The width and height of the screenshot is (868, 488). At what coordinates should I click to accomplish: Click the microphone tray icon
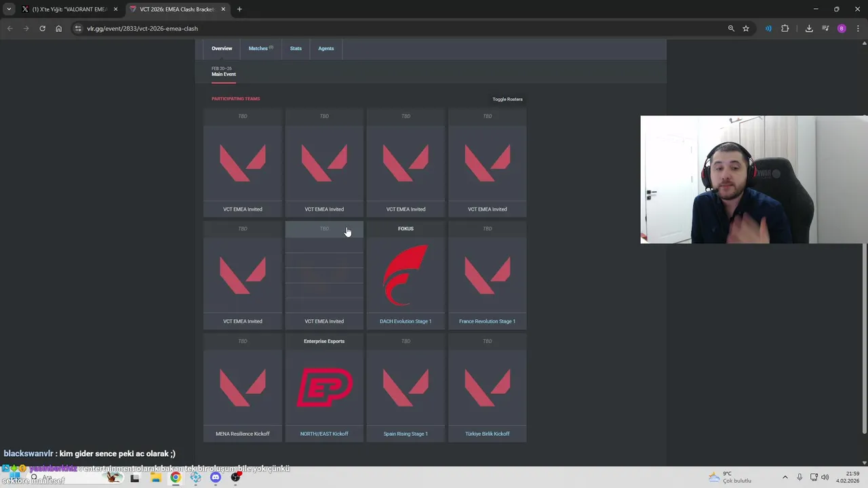pos(800,477)
